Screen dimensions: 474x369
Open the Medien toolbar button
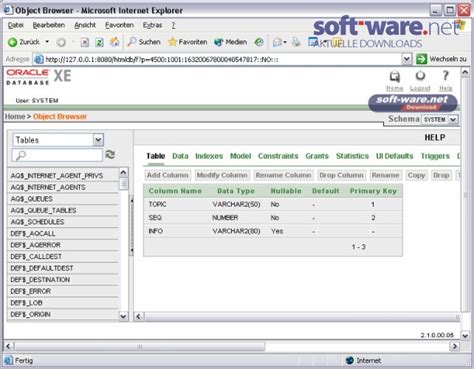[x=230, y=42]
